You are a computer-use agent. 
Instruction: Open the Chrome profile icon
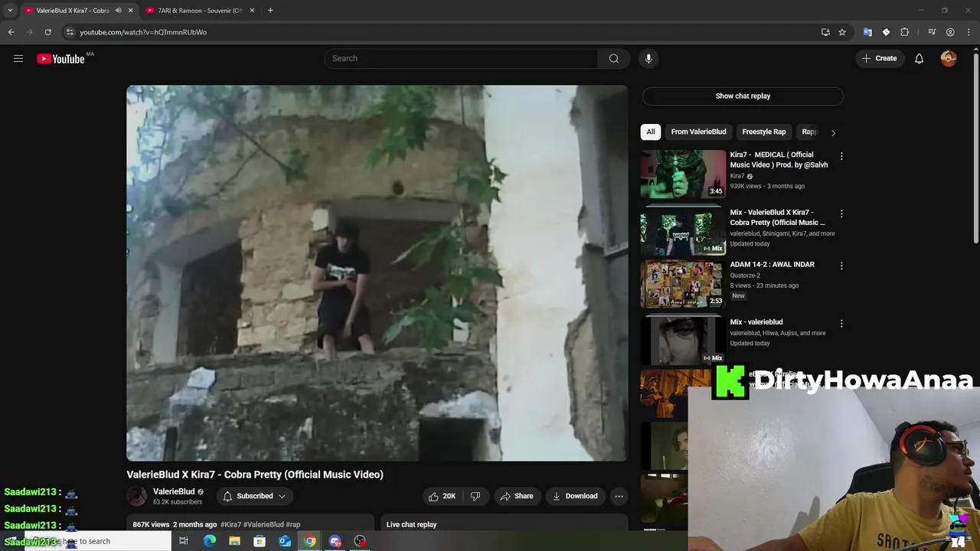950,32
